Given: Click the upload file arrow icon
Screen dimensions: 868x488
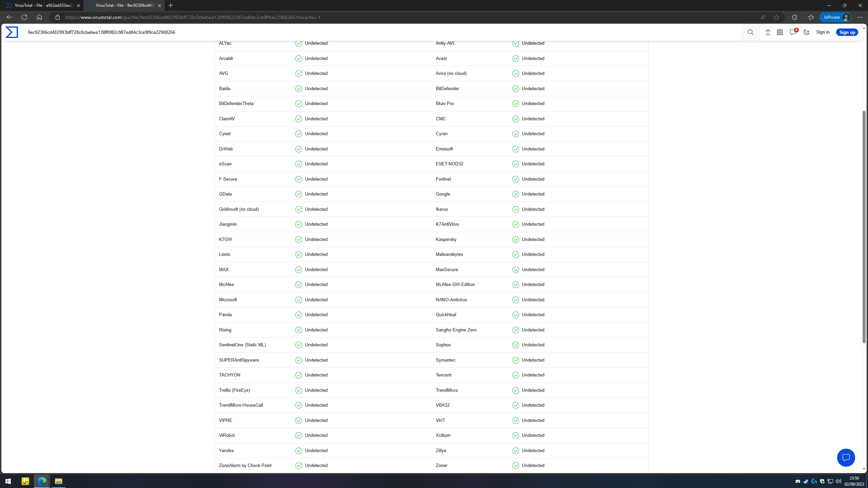Looking at the screenshot, I should (768, 32).
